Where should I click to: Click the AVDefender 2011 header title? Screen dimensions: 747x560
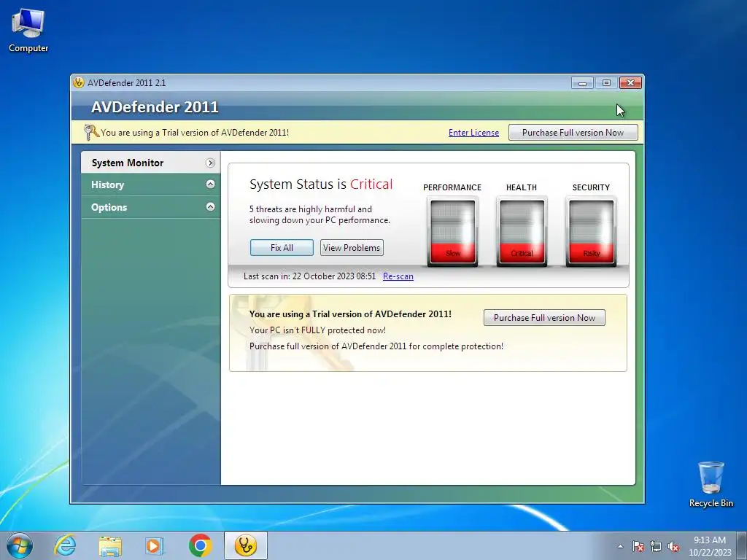coord(155,107)
